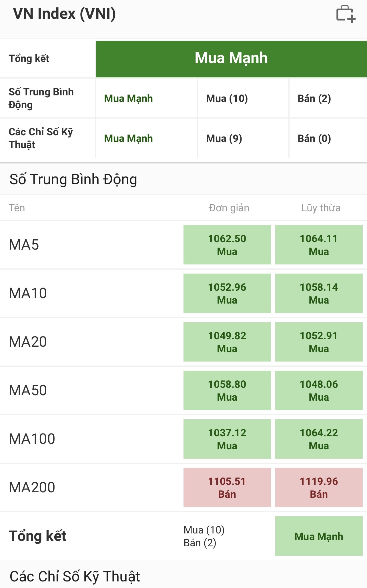Viewport: 367px width, 588px height.
Task: Tap the Số Trung Bình Động section header
Action: tap(73, 179)
